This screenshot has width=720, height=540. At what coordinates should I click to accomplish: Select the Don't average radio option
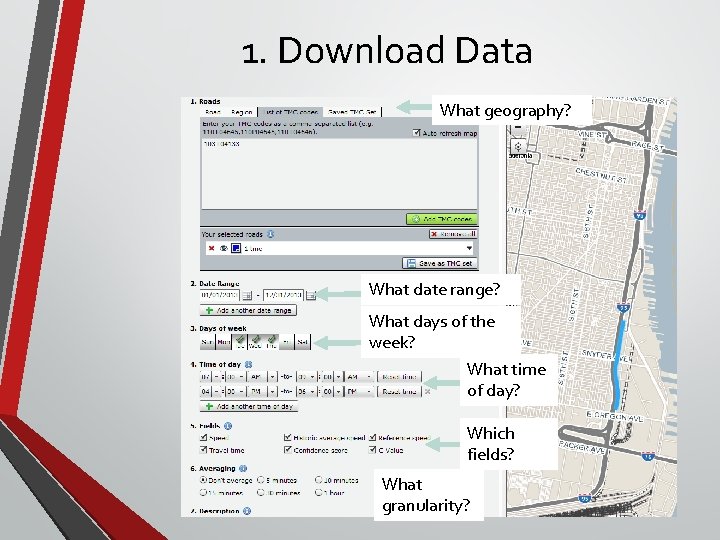(203, 480)
